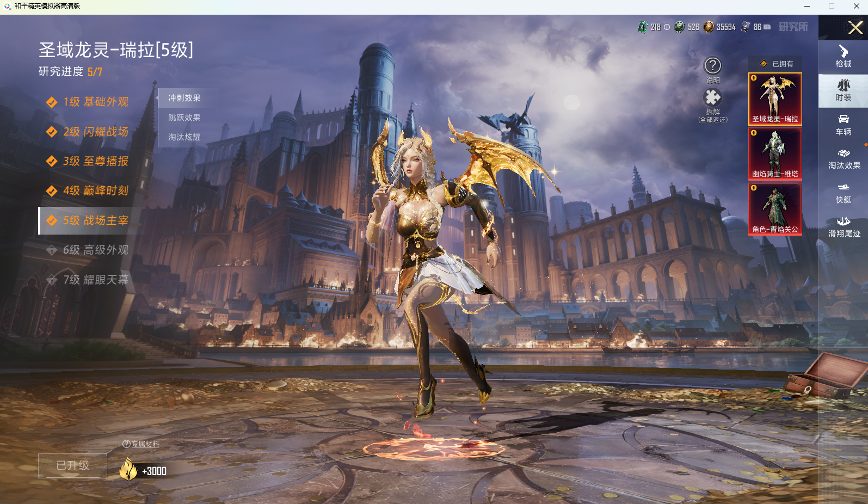Choose the 角色-青焰关公 outfit thumbnail
868x504 pixels.
tap(775, 209)
